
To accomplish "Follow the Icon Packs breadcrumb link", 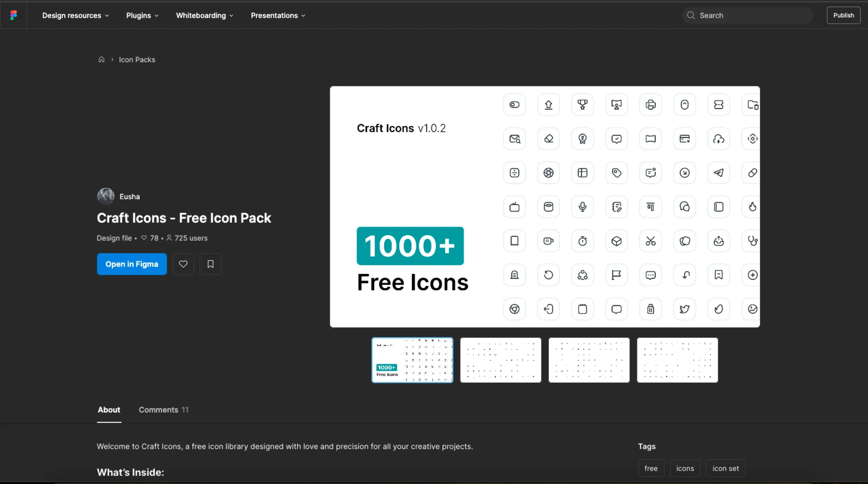I will coord(137,60).
